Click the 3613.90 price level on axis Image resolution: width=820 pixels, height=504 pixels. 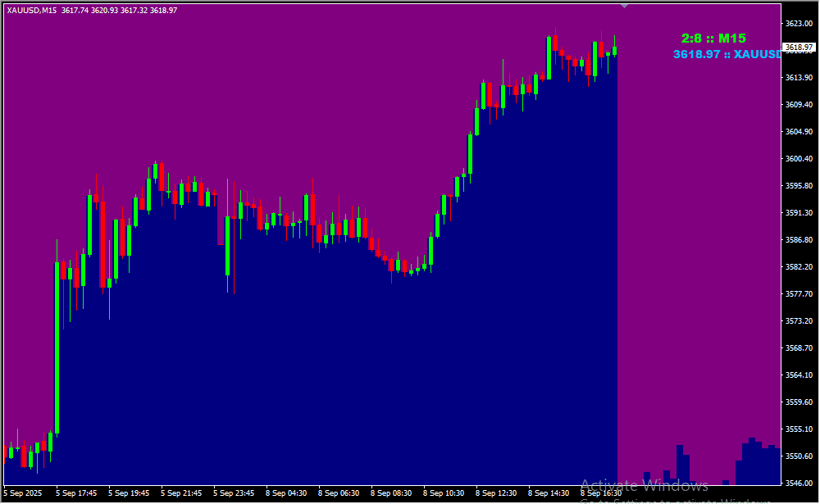798,78
